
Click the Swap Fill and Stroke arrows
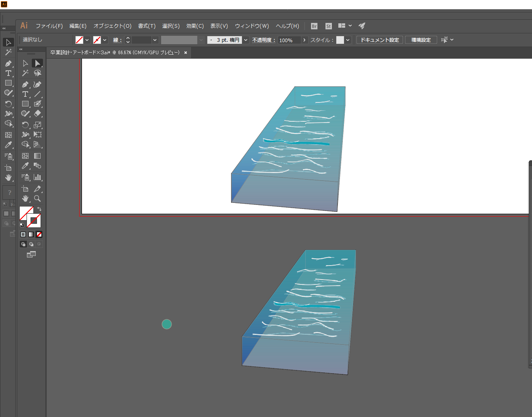click(39, 209)
